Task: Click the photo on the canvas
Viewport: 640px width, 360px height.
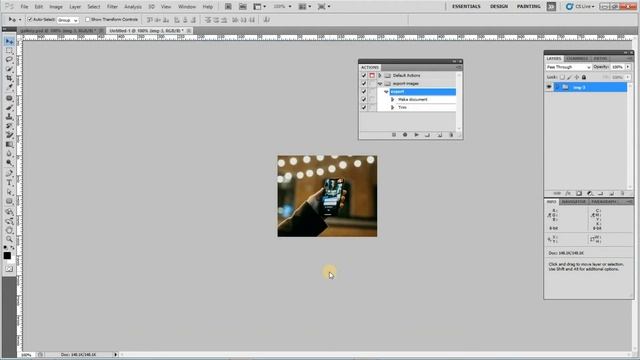Action: click(x=327, y=196)
